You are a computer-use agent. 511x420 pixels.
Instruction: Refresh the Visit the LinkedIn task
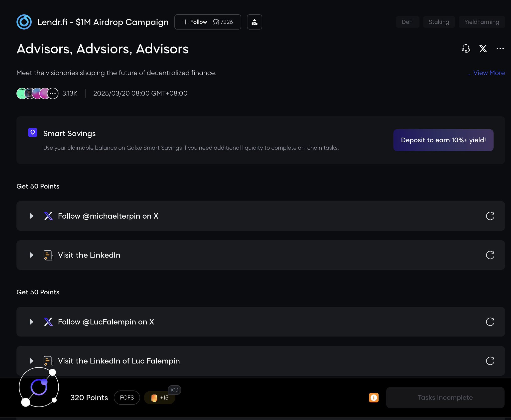pyautogui.click(x=490, y=255)
